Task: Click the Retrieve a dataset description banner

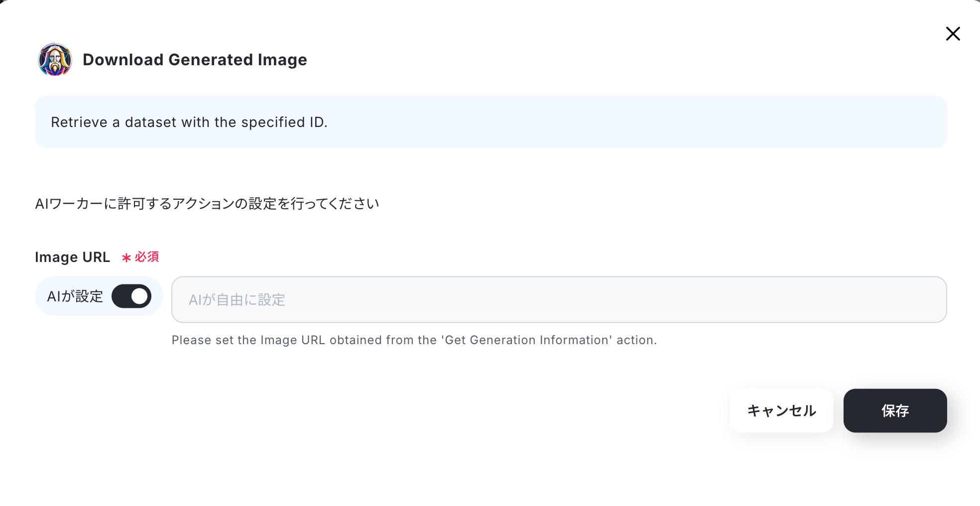Action: pyautogui.click(x=490, y=122)
